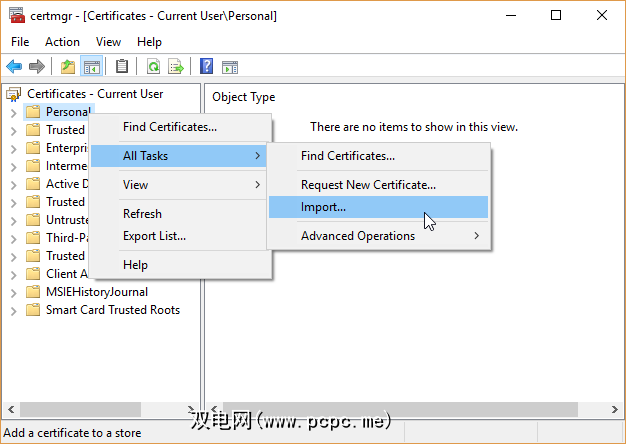The image size is (626, 444).
Task: Choose Find Certificates in context menu
Action: click(181, 127)
